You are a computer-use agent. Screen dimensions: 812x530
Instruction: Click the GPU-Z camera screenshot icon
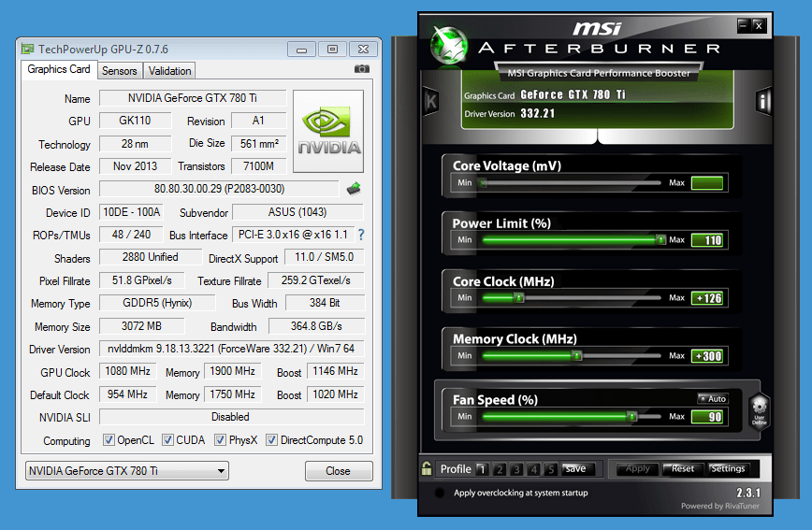click(x=362, y=69)
